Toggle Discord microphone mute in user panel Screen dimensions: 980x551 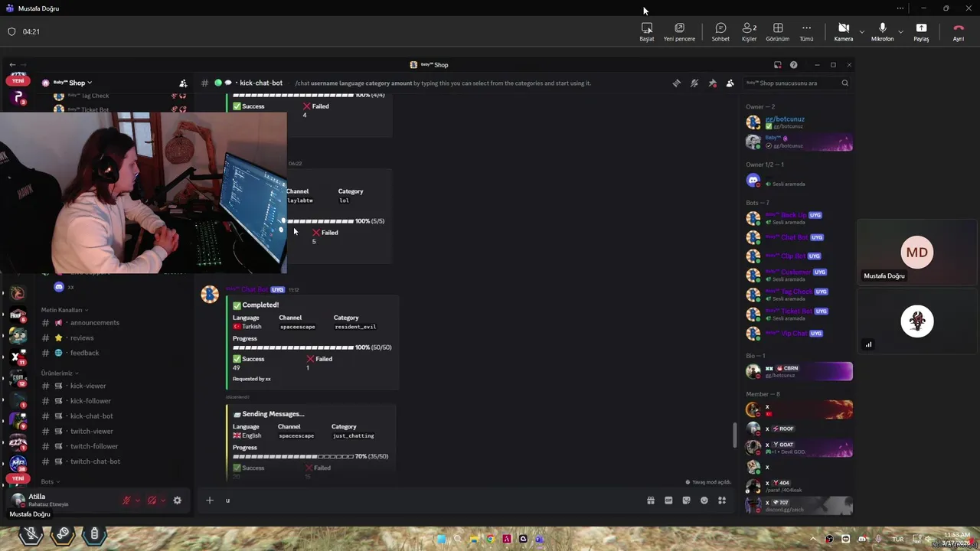point(126,500)
